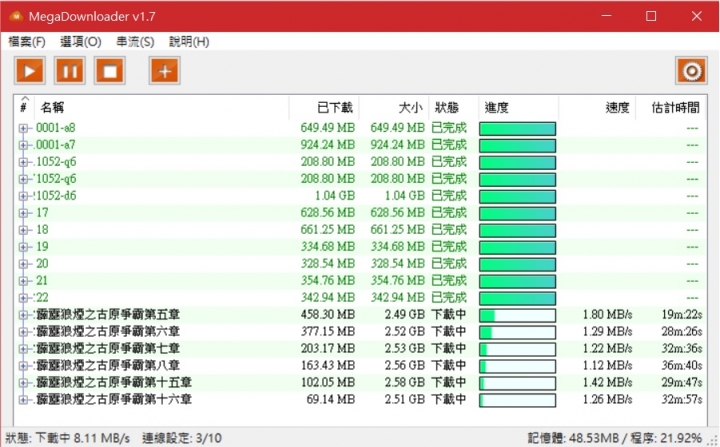Click the 程序: 21.92% status entry

pyautogui.click(x=666, y=438)
